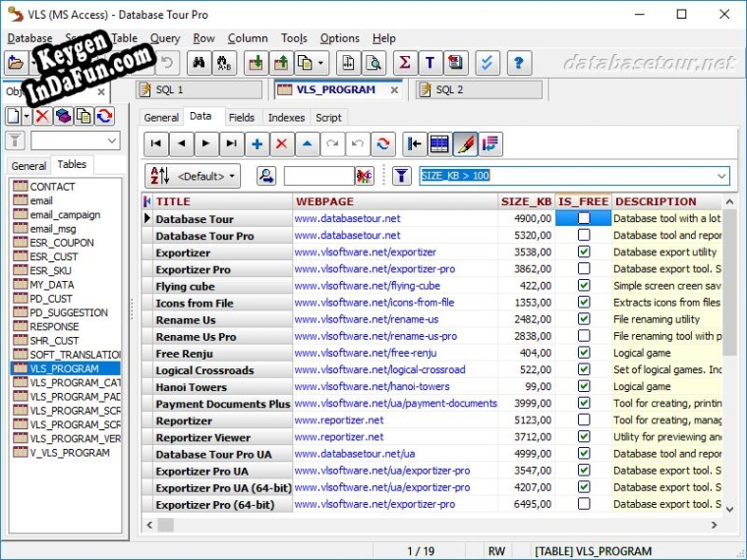Toggle IS_FREE checkbox for Hanoi Towers
747x560 pixels.
(584, 386)
